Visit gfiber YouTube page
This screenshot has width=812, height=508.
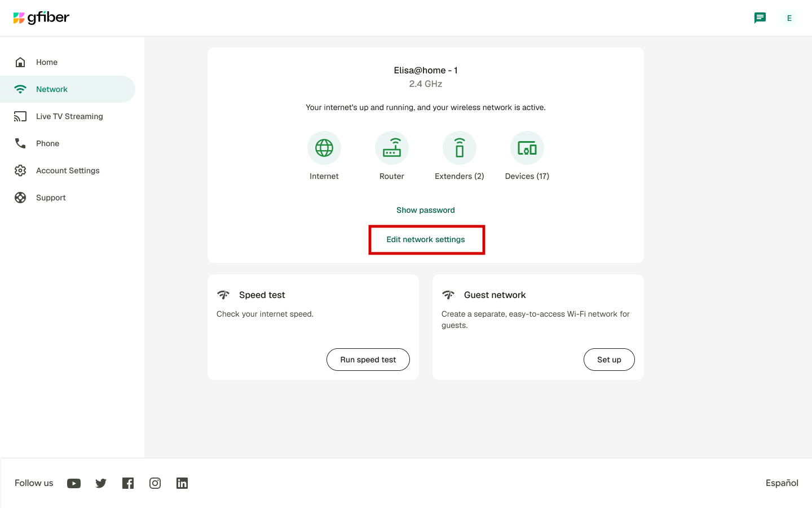coord(74,483)
